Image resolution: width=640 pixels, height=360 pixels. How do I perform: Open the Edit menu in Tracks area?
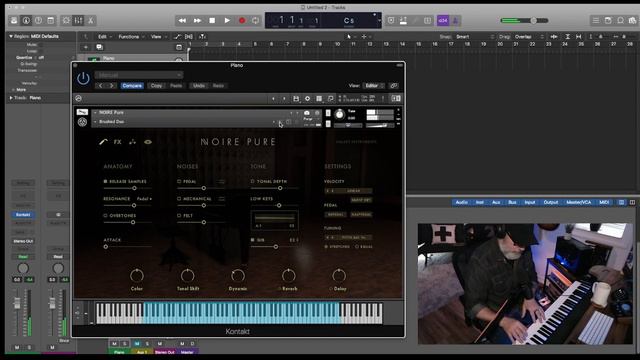pyautogui.click(x=104, y=37)
